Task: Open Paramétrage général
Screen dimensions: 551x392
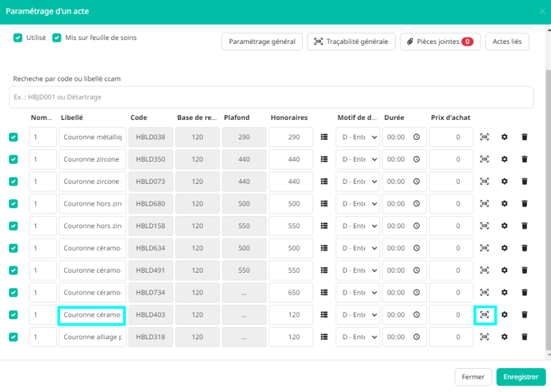Action: (x=262, y=42)
